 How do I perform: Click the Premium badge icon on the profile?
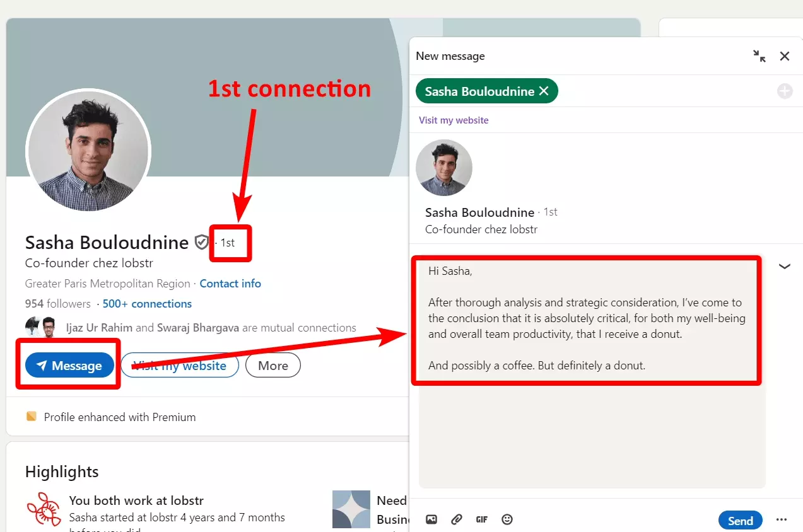31,416
